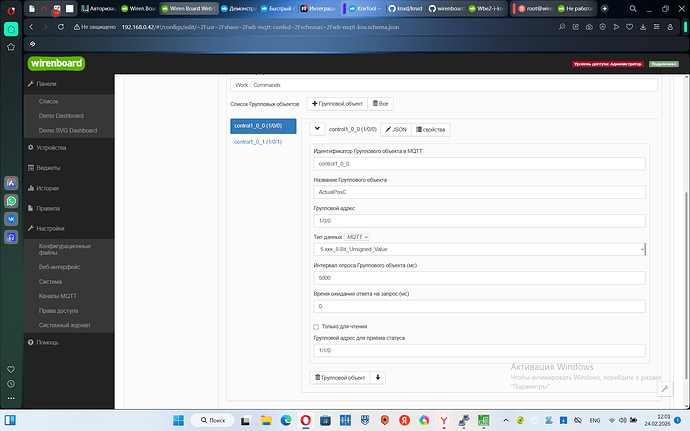Open Yandex browser icon in taskbar
This screenshot has height=431, width=690.
[x=444, y=420]
